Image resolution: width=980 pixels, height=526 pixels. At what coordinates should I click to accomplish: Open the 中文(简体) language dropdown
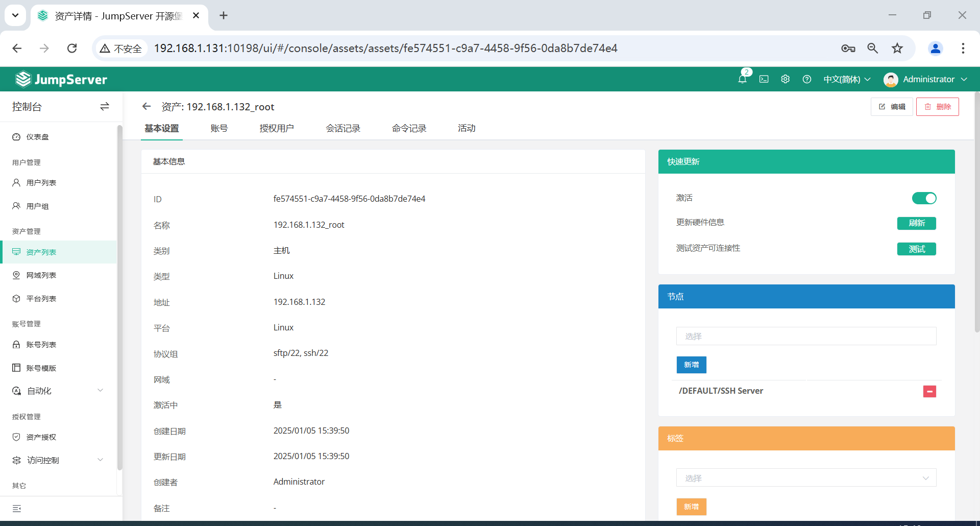847,79
